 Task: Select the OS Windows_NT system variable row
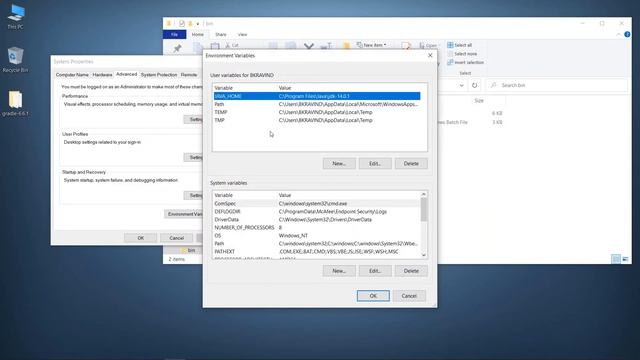click(317, 236)
